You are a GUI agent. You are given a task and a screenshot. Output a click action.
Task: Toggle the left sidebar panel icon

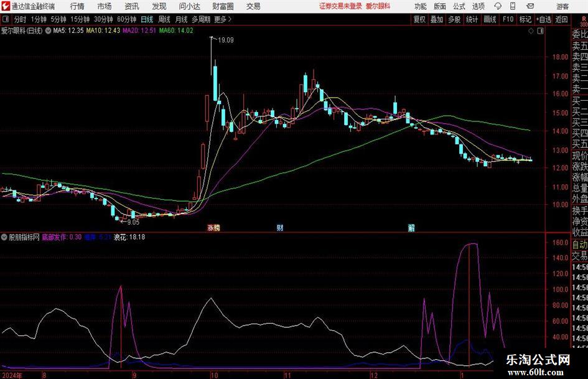[6, 19]
